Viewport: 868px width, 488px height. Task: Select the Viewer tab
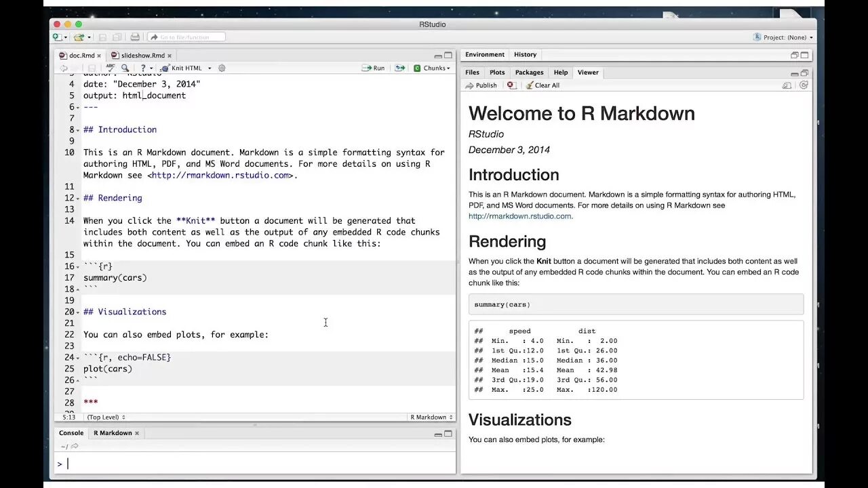(588, 73)
